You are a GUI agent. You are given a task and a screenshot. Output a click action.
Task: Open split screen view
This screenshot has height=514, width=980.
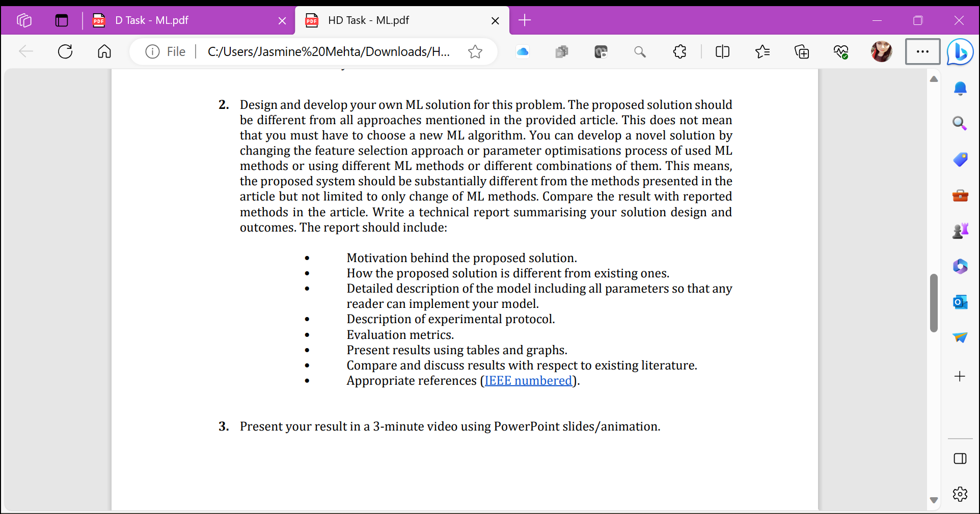722,51
